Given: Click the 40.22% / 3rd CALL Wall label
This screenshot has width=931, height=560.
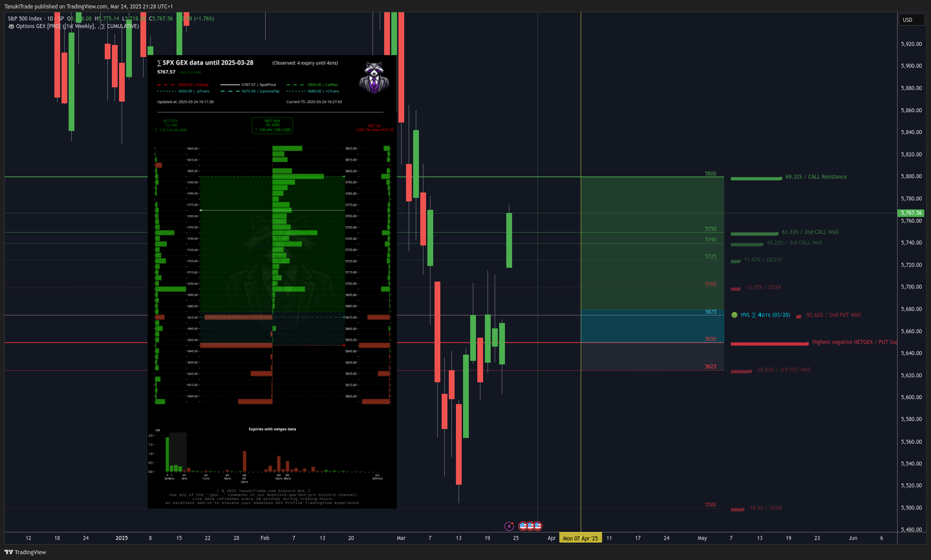Looking at the screenshot, I should [794, 243].
